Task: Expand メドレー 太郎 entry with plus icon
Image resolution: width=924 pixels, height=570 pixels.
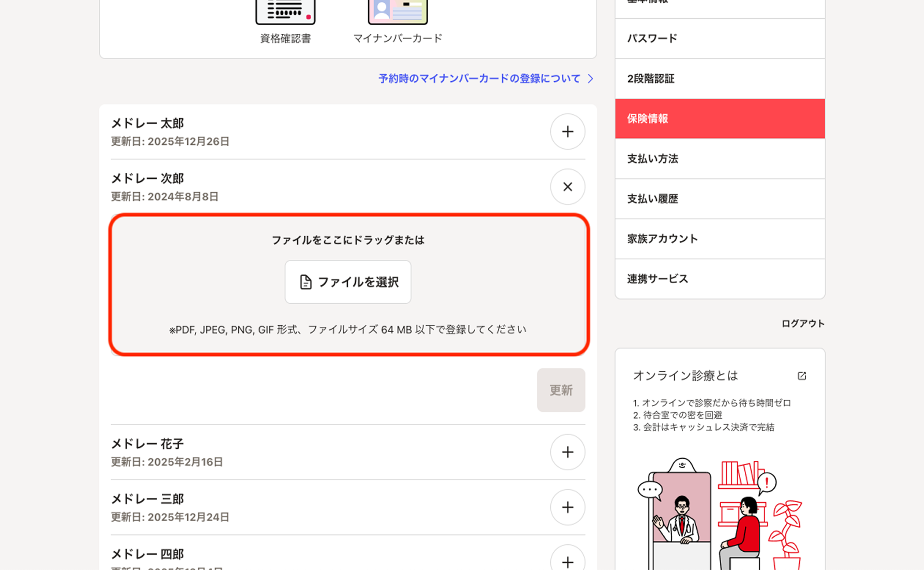Action: [567, 132]
